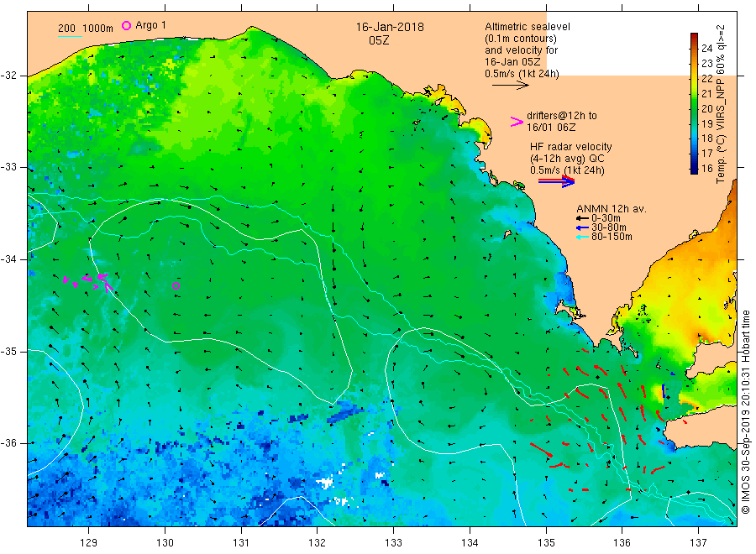Click the "drifters@12h to" label
The width and height of the screenshot is (756, 554).
pos(562,116)
